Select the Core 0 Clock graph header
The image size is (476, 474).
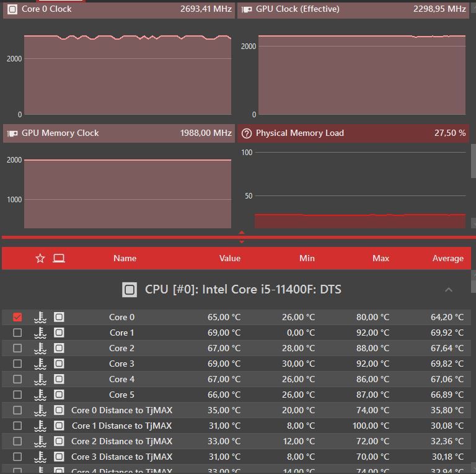coord(119,9)
